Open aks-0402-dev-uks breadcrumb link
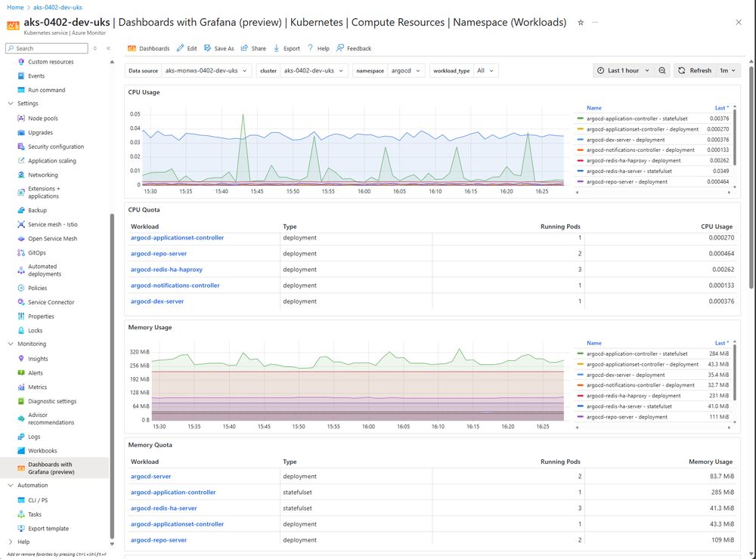This screenshot has width=756, height=559. coord(57,8)
